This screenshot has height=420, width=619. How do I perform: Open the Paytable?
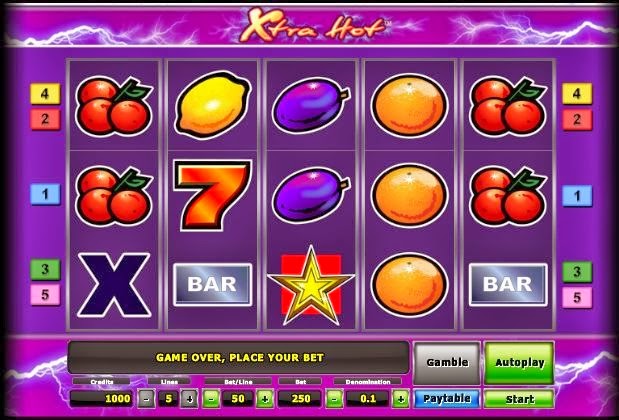pyautogui.click(x=446, y=399)
